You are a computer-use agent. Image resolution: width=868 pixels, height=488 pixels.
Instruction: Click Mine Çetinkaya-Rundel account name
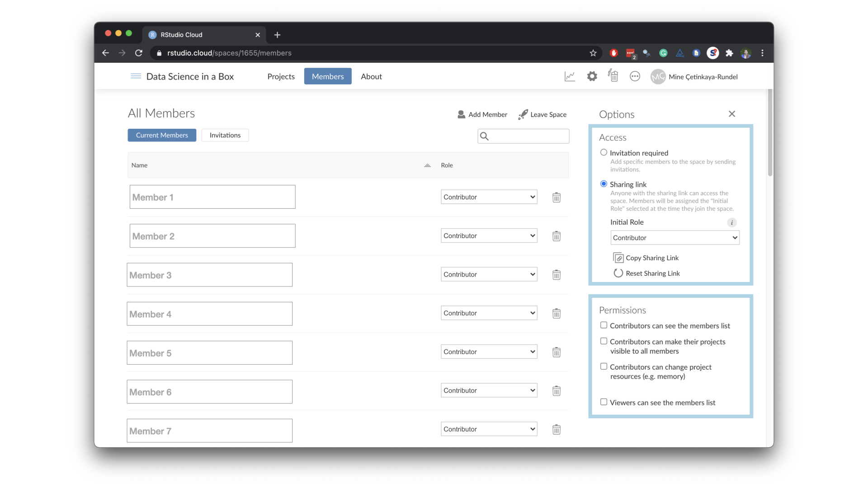click(x=703, y=77)
